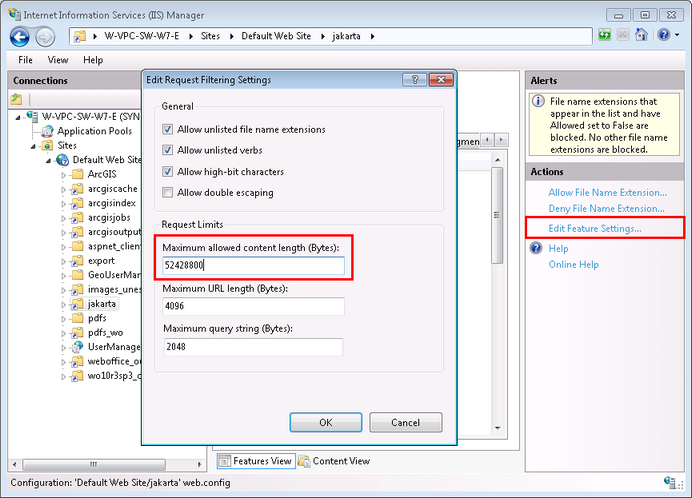Viewport: 692px width, 498px height.
Task: Click the dialog's question-mark help button
Action: 414,80
